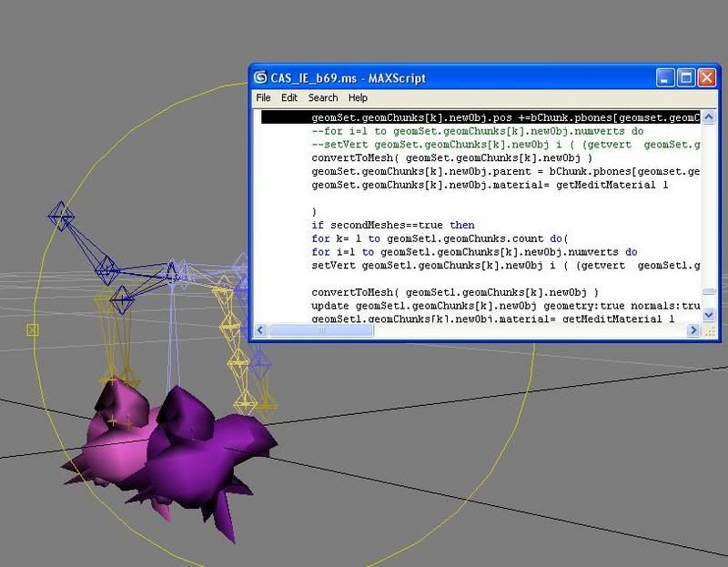Click the vertical scrollbar thumb
Image resolution: width=728 pixels, height=567 pixels.
(709, 291)
